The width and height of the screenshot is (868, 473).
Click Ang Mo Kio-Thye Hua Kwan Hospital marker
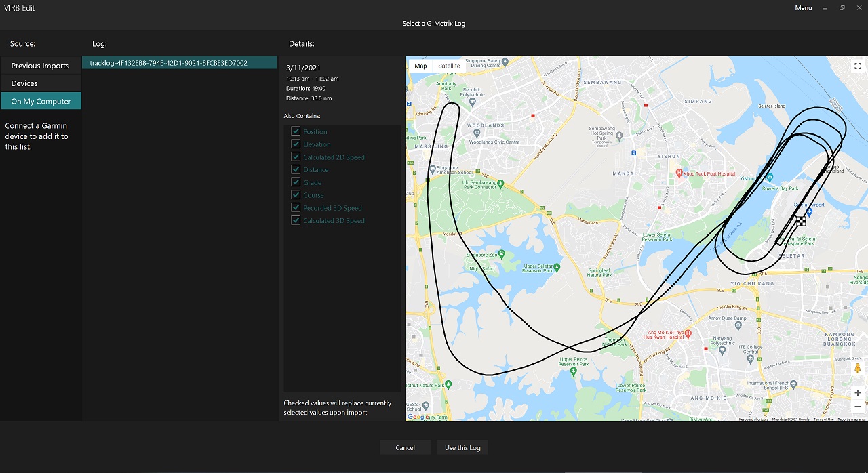coord(688,333)
